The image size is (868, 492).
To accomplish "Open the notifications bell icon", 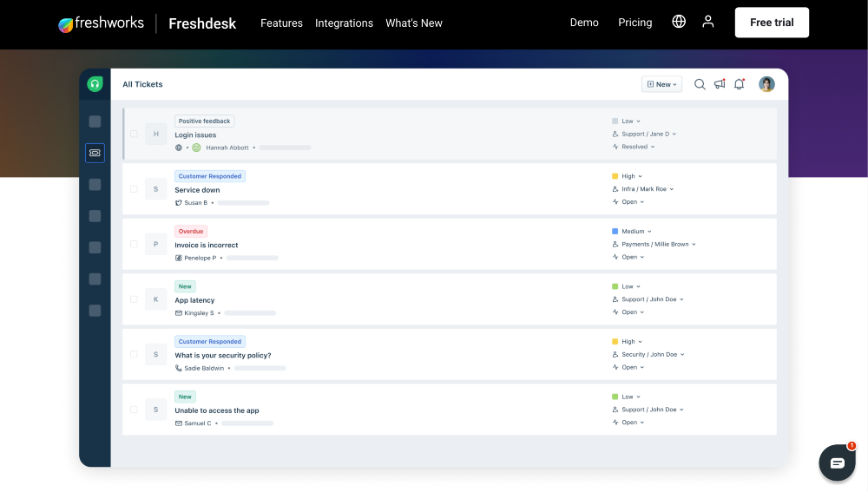I will click(739, 84).
